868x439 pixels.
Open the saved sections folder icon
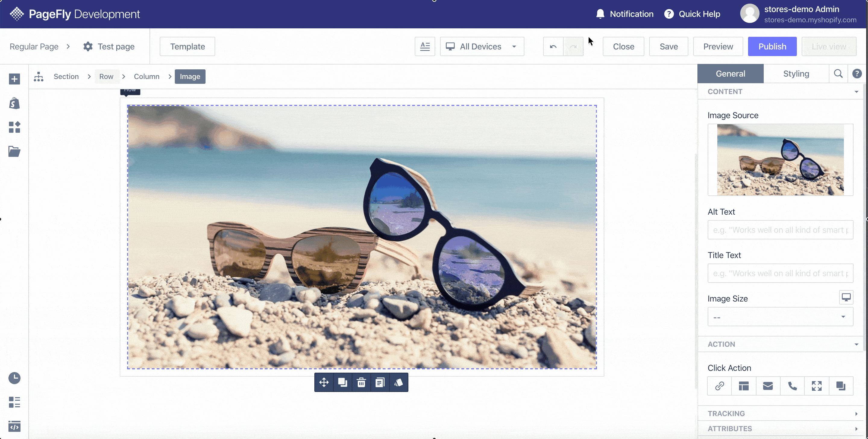click(14, 151)
